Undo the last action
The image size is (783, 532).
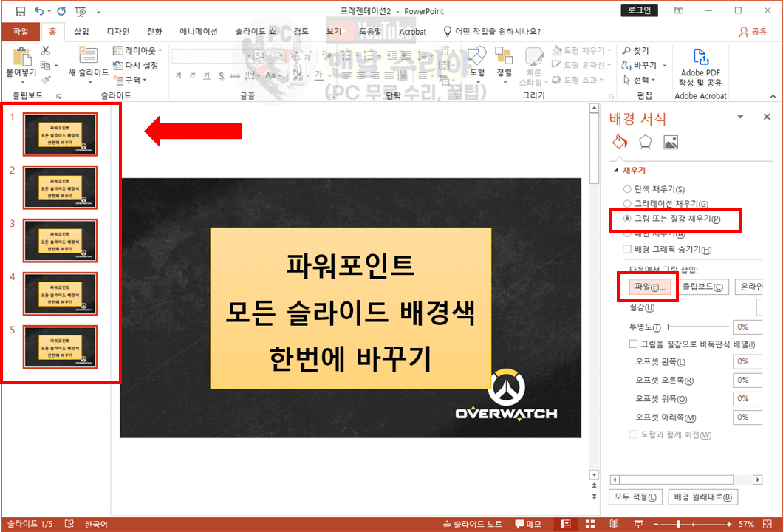39,11
